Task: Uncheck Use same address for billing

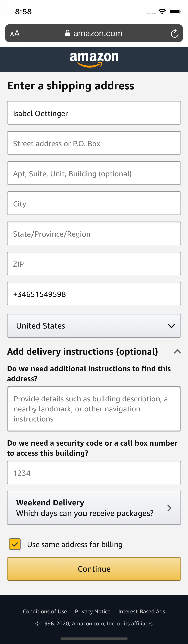Action: 15,544
